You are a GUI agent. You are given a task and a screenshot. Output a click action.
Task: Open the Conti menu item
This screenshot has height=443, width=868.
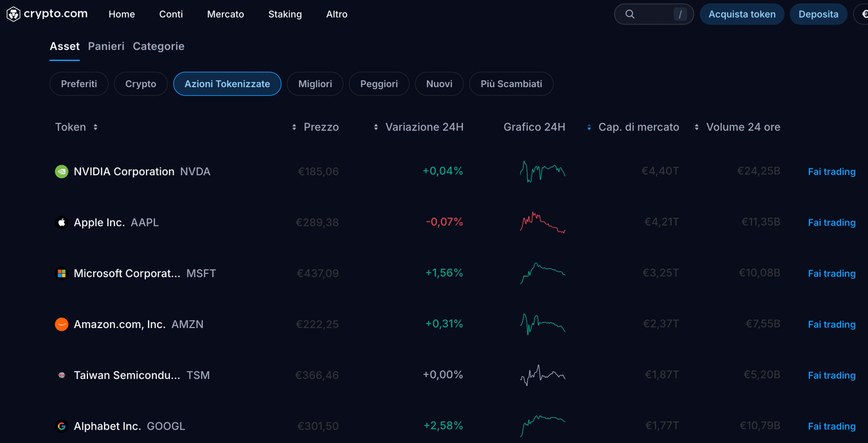coord(171,14)
